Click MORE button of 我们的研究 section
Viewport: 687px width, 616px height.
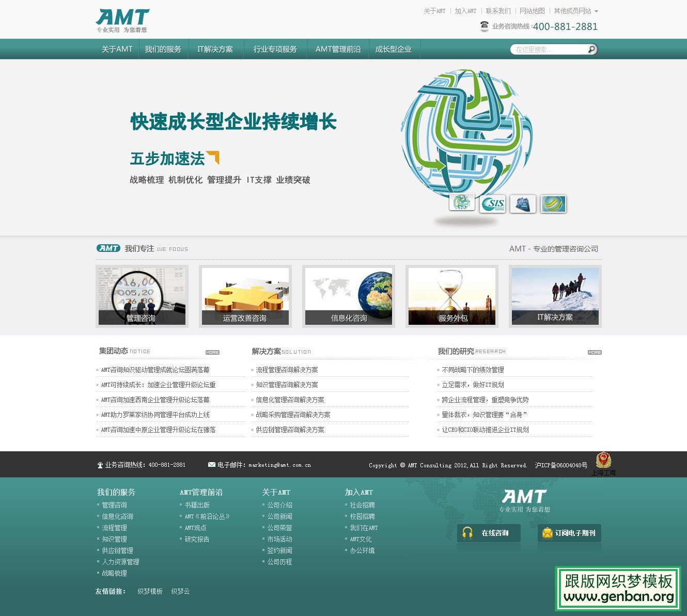[x=594, y=352]
